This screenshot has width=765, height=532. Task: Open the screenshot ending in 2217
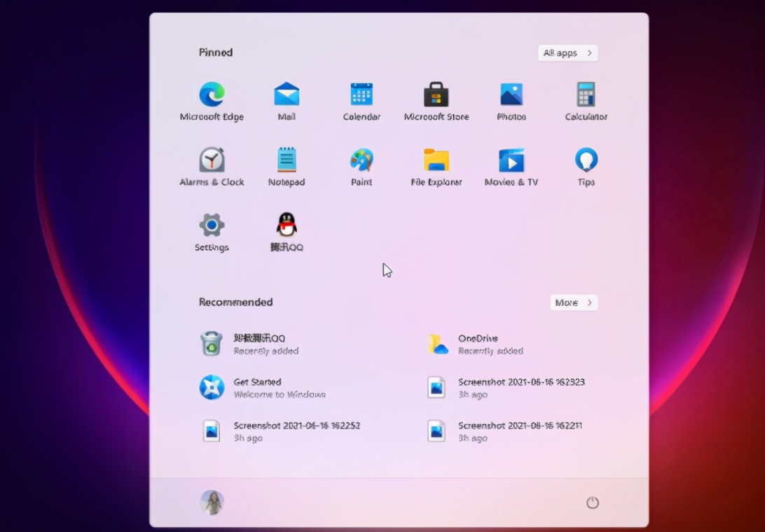504,431
